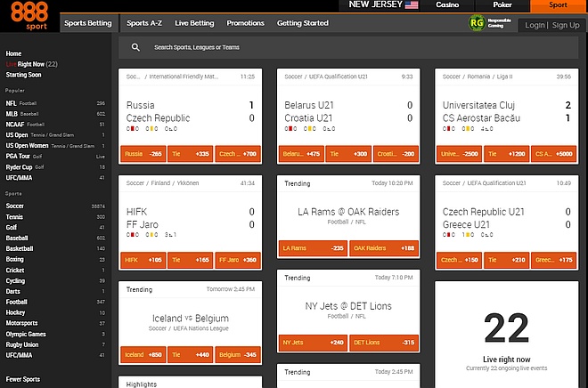Image resolution: width=588 pixels, height=388 pixels.
Task: Bet on Universitatea Cluj at -2500
Action: click(460, 154)
